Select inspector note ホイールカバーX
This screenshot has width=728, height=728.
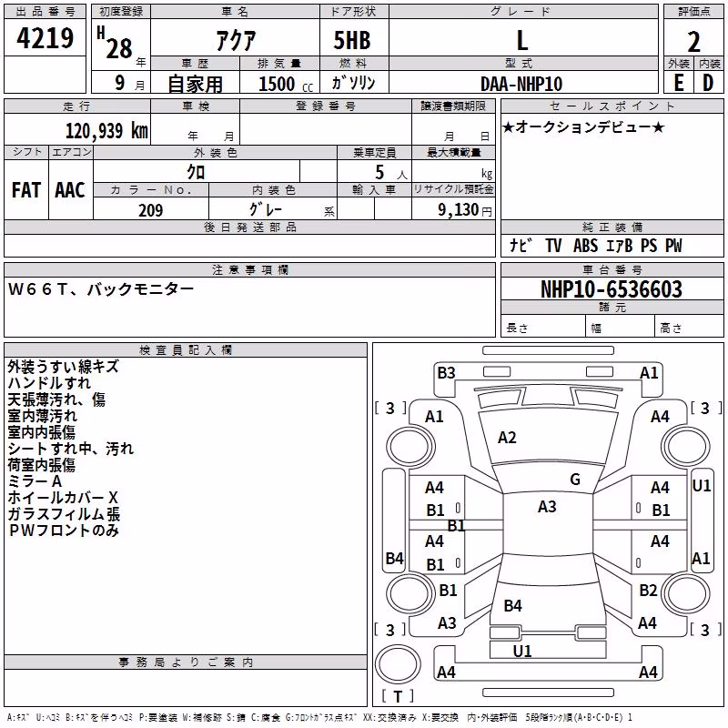(63, 498)
